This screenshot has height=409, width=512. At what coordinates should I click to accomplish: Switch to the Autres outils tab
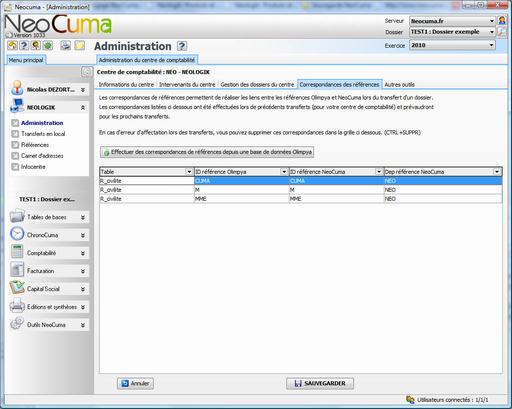pyautogui.click(x=399, y=85)
